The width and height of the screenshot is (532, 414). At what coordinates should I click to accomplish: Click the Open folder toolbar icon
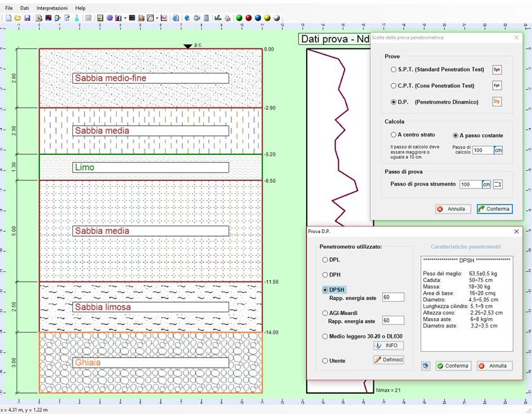[18, 18]
